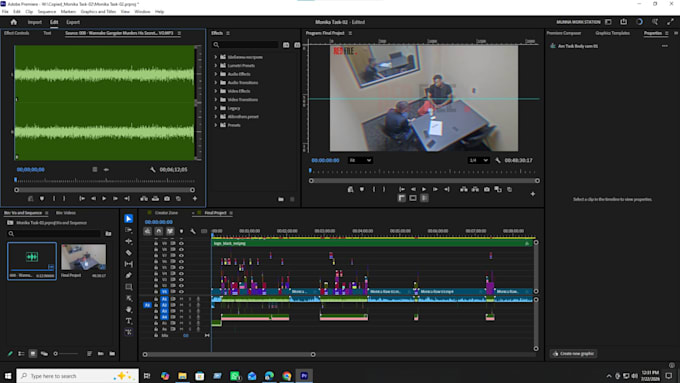Step back one frame in Program monitor
Viewport: 680px width, 383px height.
[x=413, y=190]
